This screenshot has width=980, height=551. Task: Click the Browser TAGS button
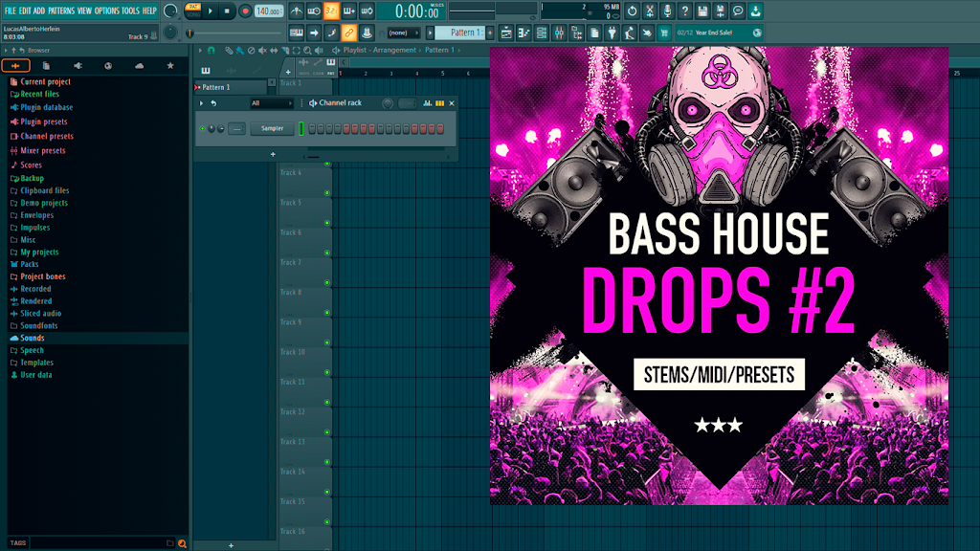[x=18, y=543]
